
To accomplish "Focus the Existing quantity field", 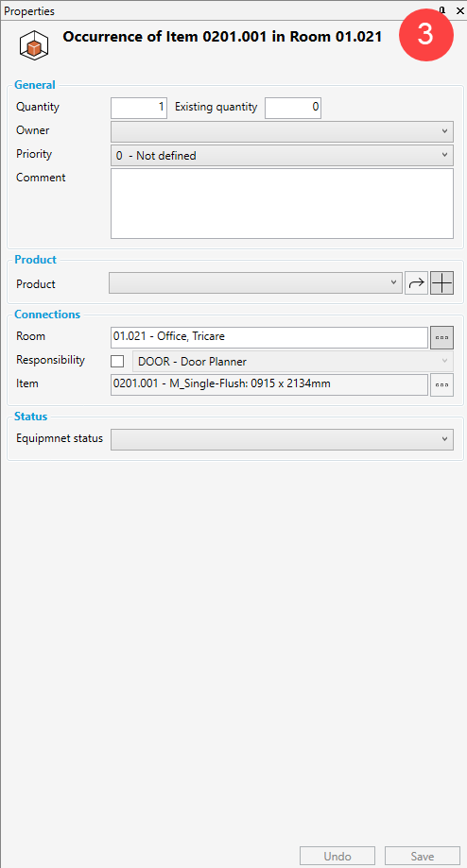I will (293, 108).
